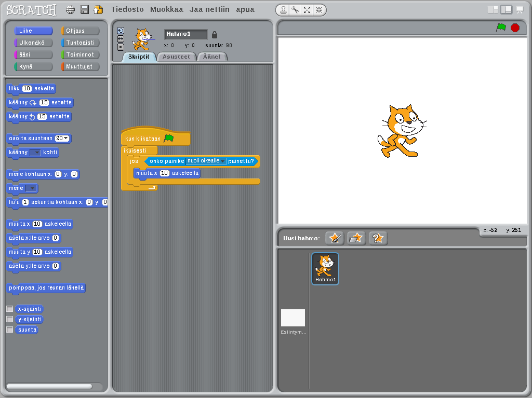532x398 pixels.
Task: Tick the x-sijainti checkbox
Action: pyautogui.click(x=10, y=309)
